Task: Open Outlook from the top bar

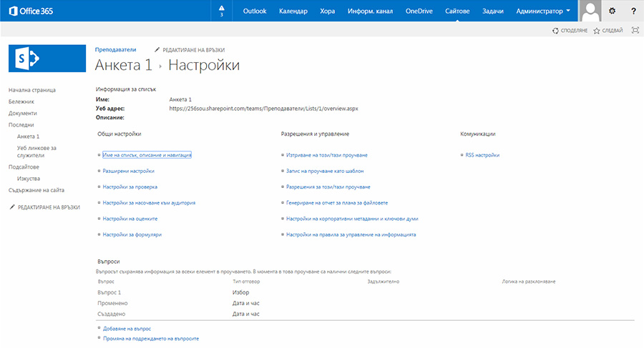Action: click(255, 11)
